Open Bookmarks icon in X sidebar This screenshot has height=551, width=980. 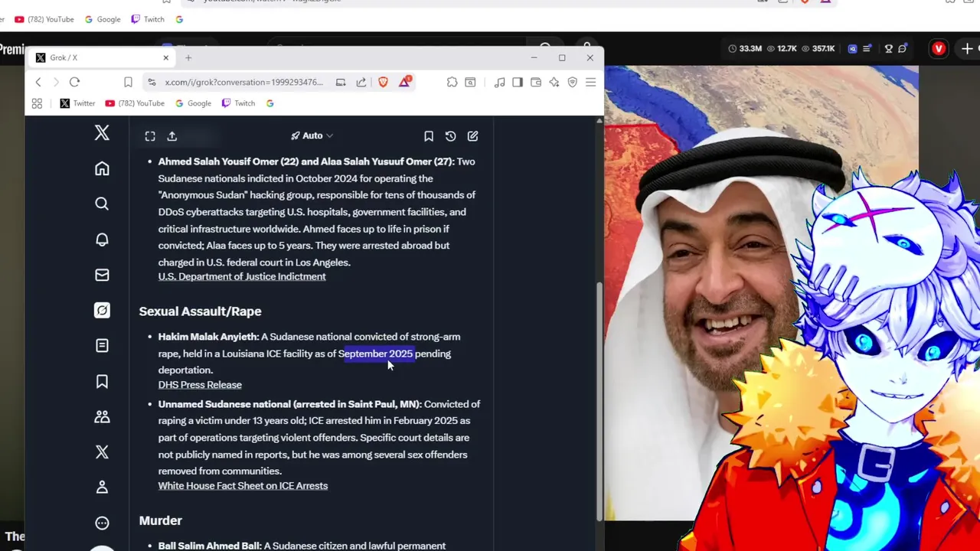point(102,381)
